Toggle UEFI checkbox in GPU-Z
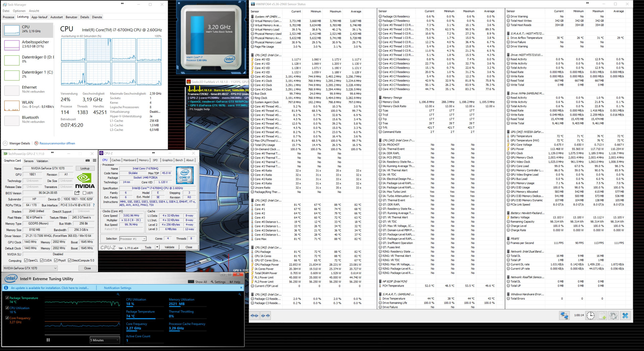Image resolution: width=644 pixels, height=351 pixels. pyautogui.click(x=85, y=193)
